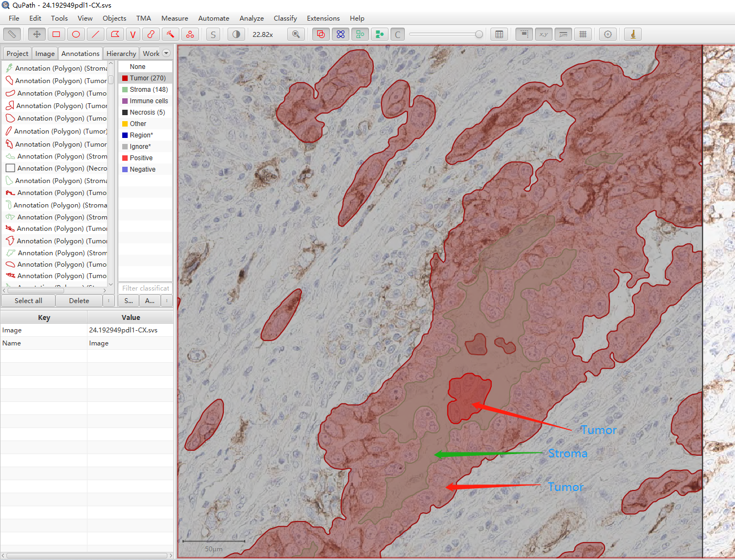Select the Polygon annotation tool
The height and width of the screenshot is (560, 735).
(x=115, y=34)
